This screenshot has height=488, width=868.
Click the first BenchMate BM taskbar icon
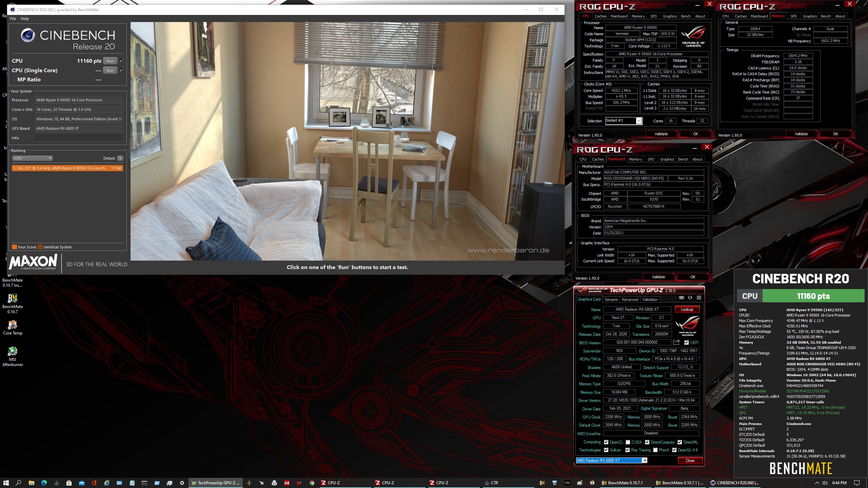542,483
